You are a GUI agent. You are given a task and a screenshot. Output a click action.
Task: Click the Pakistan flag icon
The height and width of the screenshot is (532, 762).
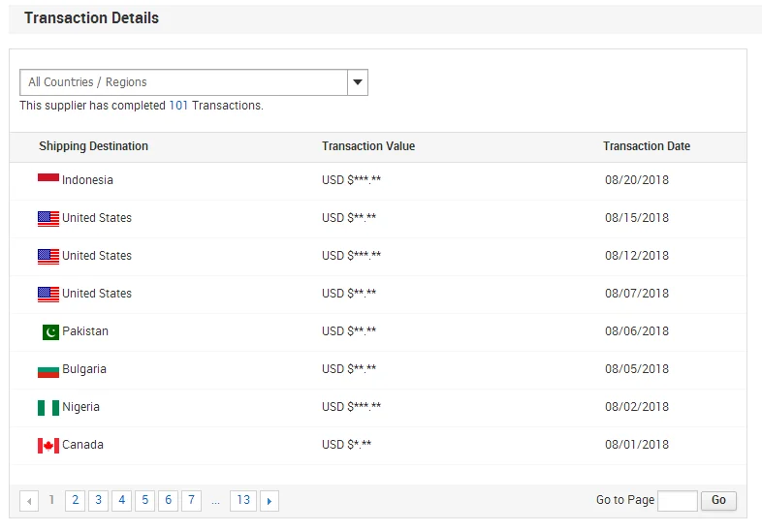click(50, 332)
